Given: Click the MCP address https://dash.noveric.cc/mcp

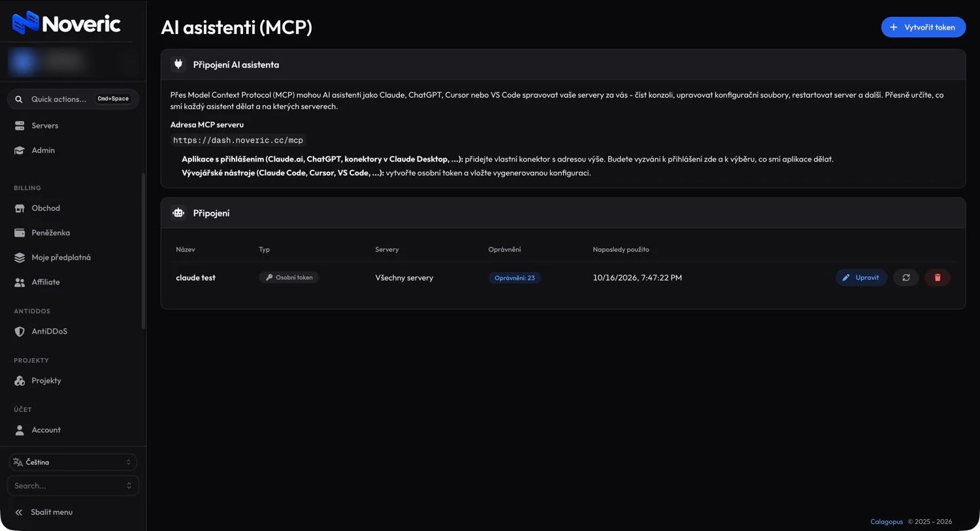Looking at the screenshot, I should click(x=238, y=140).
